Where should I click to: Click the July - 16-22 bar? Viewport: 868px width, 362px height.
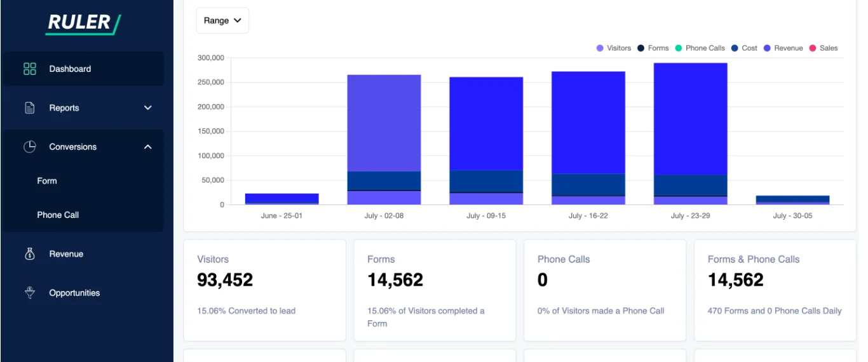588,138
